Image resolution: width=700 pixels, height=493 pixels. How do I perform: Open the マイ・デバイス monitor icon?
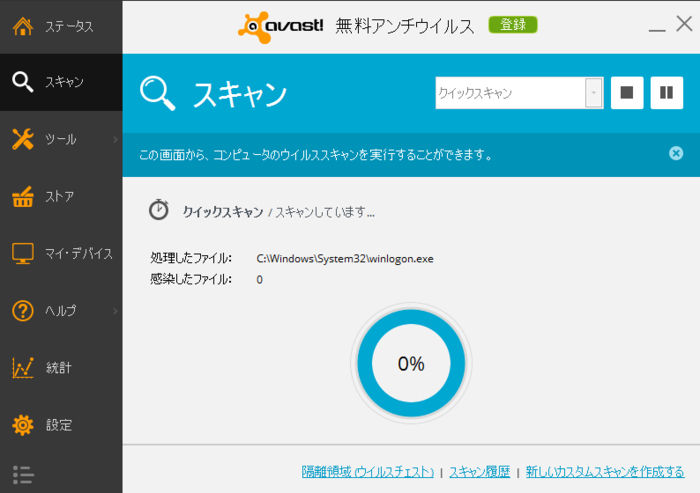23,253
